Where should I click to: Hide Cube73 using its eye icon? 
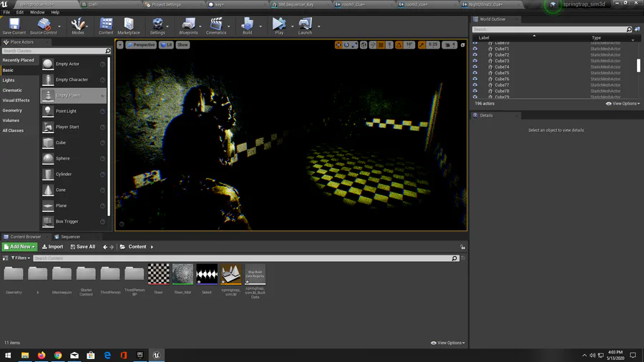(x=475, y=61)
